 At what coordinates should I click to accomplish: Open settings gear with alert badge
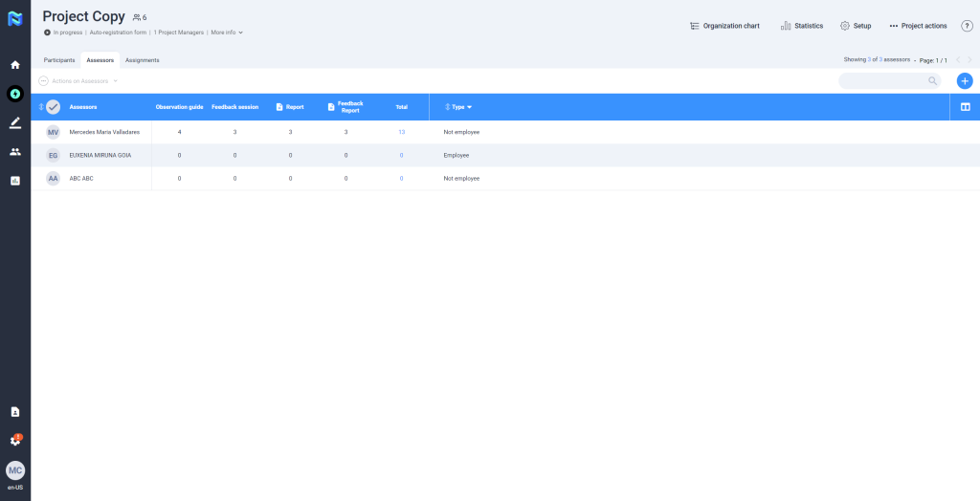coord(14,441)
